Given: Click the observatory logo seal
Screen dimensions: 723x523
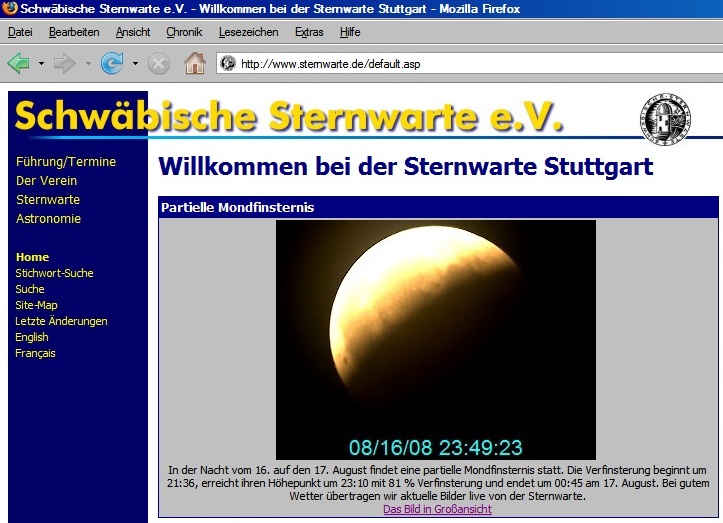Looking at the screenshot, I should point(665,119).
